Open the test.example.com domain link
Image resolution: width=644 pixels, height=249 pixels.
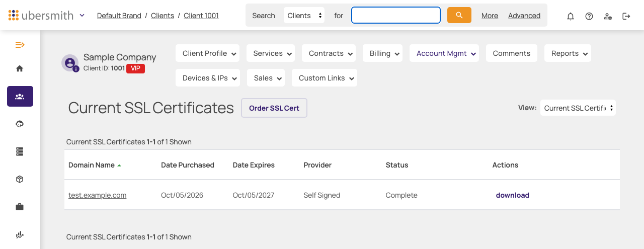point(98,195)
